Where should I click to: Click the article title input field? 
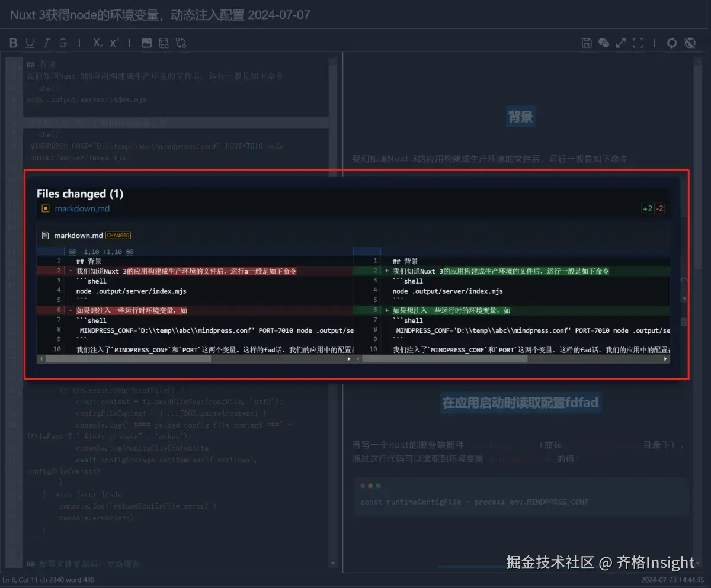tap(355, 15)
